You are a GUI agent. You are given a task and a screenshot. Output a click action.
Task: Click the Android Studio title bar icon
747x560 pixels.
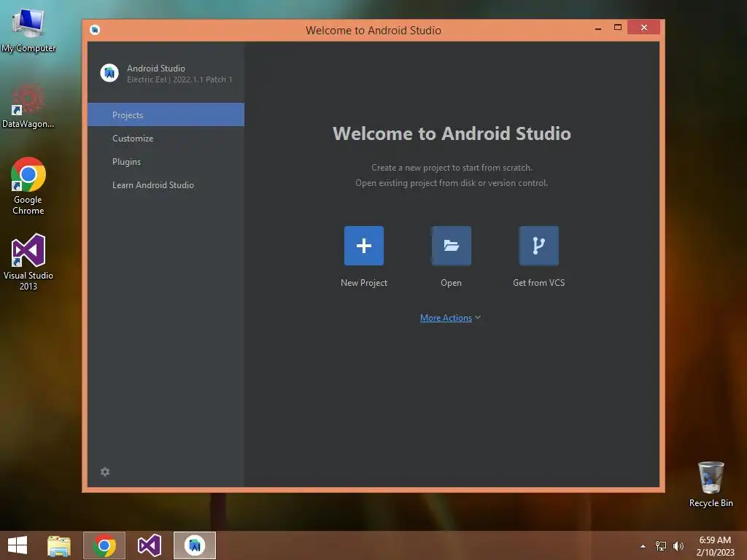pos(95,30)
